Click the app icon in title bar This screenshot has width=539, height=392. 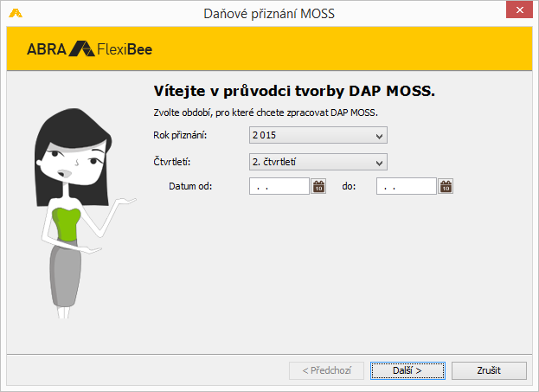tap(16, 13)
